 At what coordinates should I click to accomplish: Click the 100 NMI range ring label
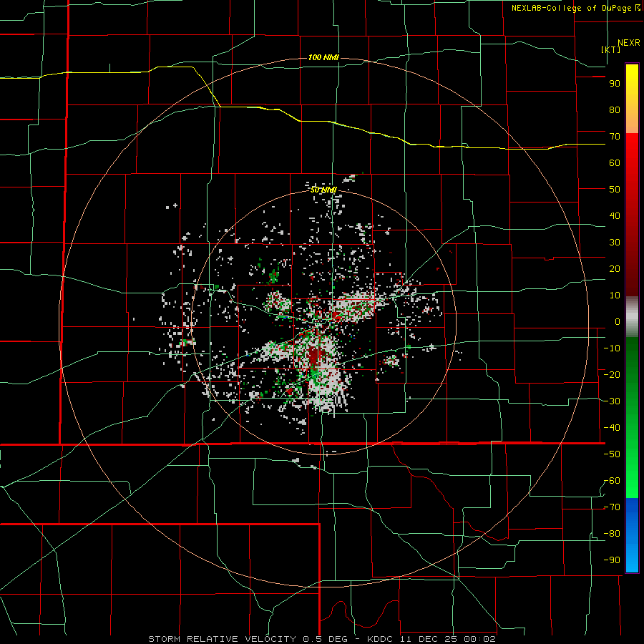323,57
